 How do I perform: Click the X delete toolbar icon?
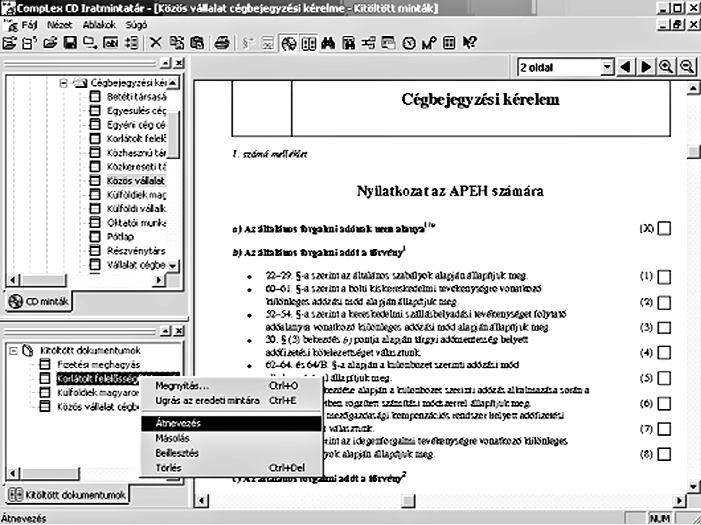click(x=156, y=43)
